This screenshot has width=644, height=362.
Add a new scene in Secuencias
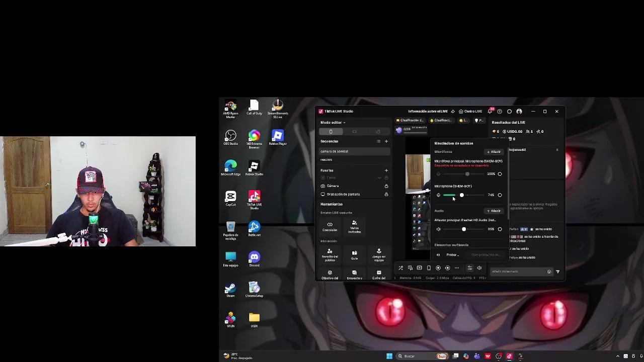click(386, 141)
